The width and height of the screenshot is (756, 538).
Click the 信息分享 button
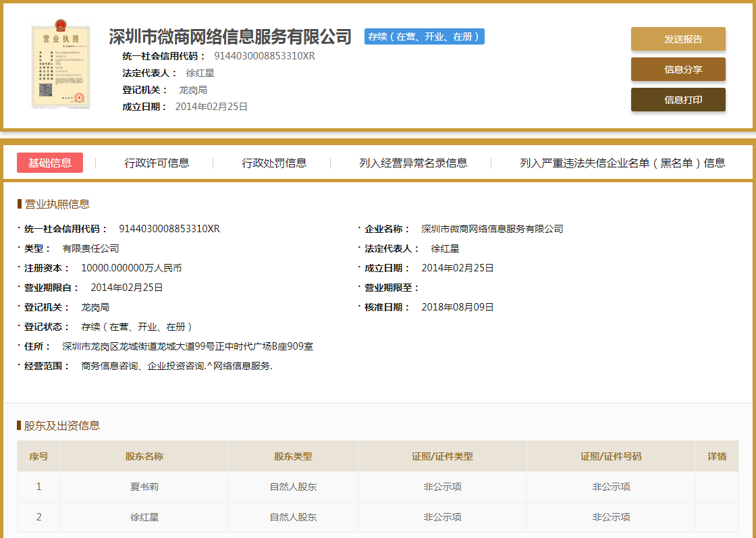tap(678, 69)
